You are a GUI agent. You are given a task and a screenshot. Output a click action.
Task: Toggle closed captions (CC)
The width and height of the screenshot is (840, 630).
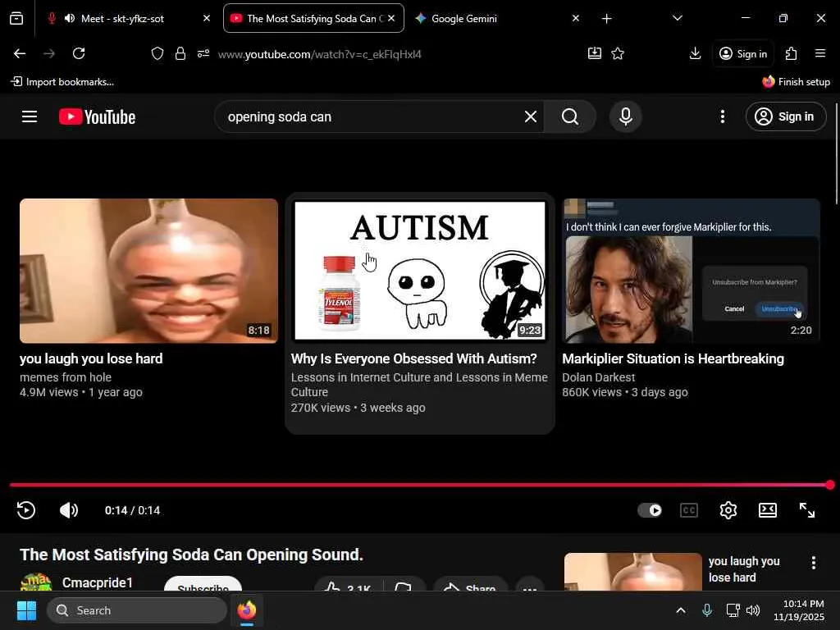[x=688, y=510]
